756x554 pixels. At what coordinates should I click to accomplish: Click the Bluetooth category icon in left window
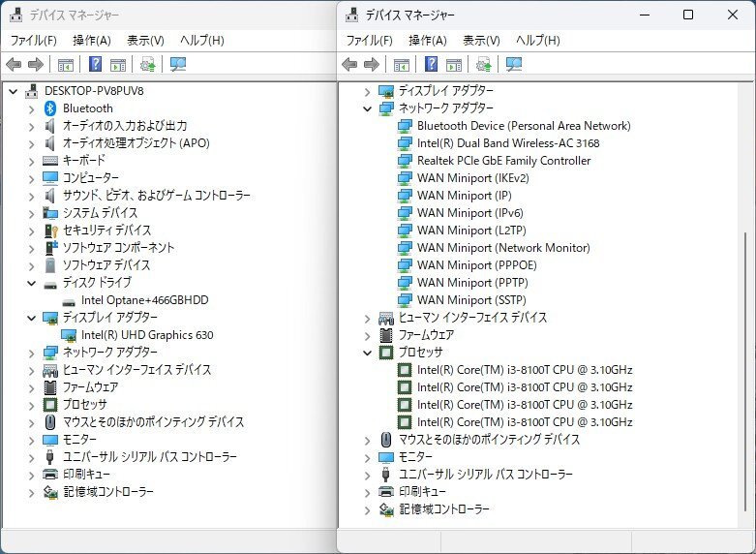coord(50,108)
